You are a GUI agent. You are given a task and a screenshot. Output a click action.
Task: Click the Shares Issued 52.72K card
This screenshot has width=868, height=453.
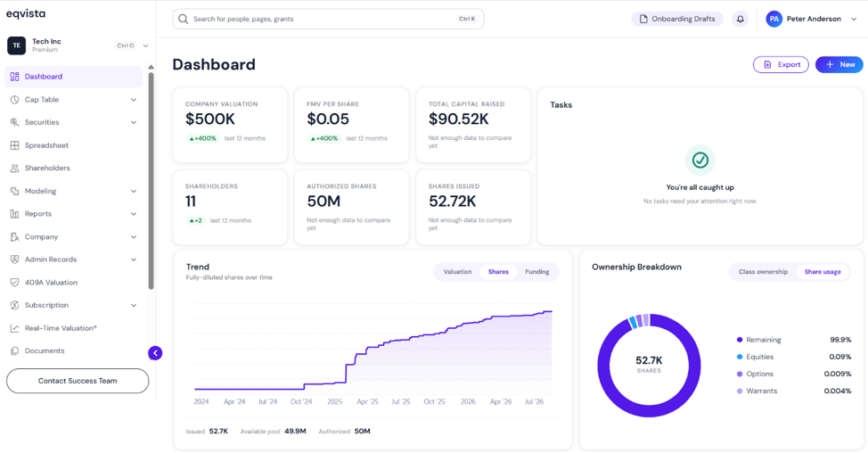pos(473,207)
